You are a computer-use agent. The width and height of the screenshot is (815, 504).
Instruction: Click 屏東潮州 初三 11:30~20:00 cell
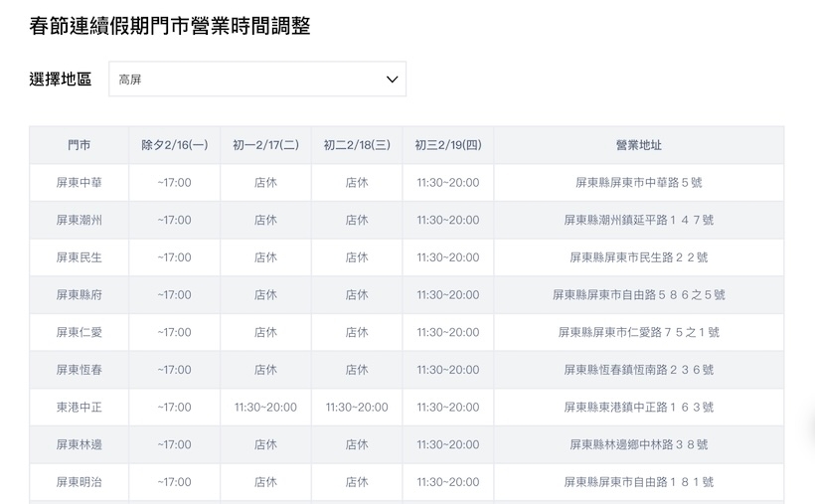click(x=448, y=220)
